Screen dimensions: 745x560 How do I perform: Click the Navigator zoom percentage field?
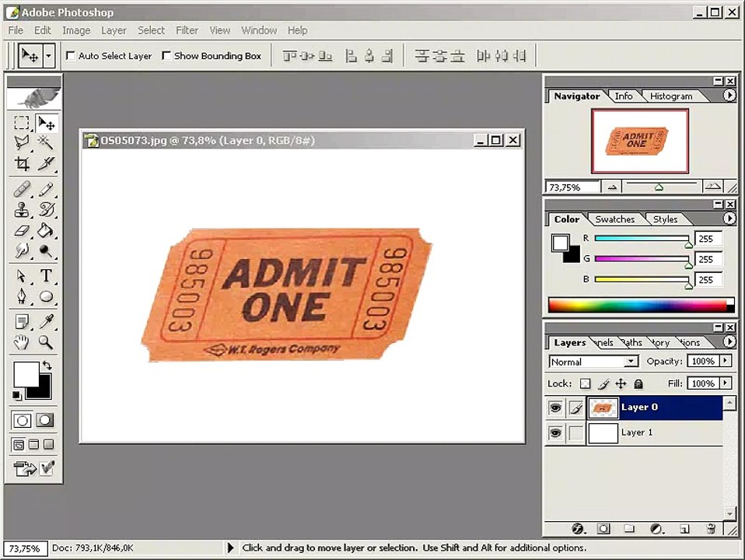pos(572,187)
